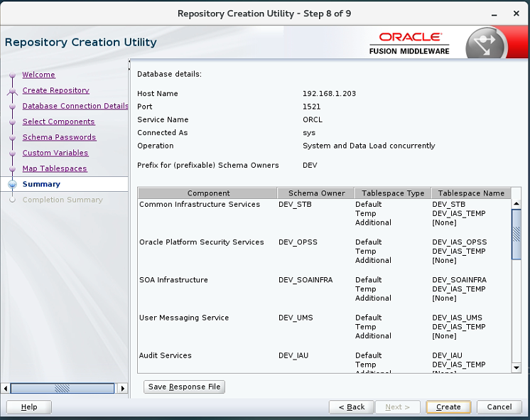The width and height of the screenshot is (530, 420).
Task: Select the Summary step in sidebar
Action: tap(41, 184)
